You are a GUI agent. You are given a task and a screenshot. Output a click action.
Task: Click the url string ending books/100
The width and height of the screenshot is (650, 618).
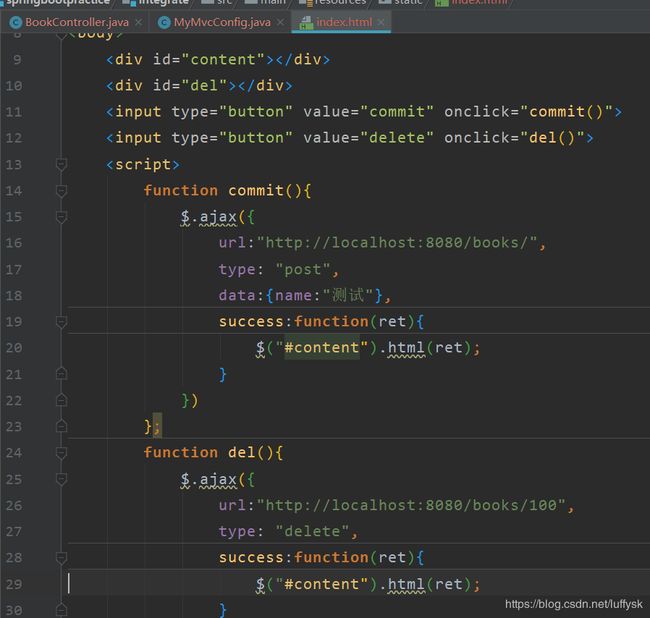coord(411,505)
